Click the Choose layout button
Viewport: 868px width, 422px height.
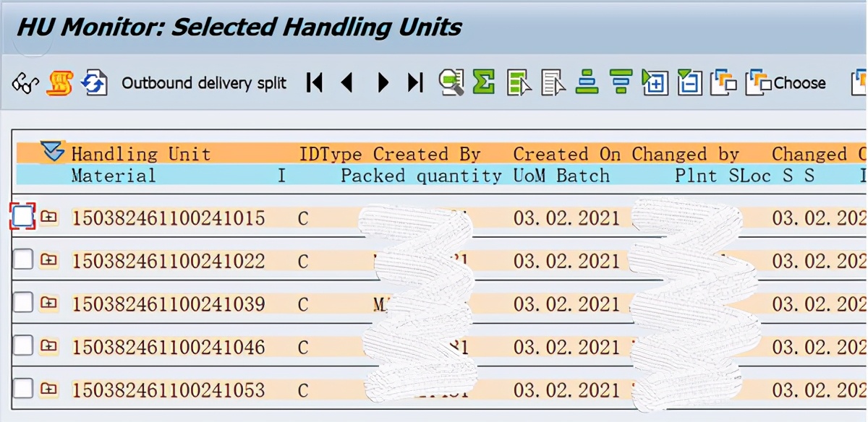[786, 82]
